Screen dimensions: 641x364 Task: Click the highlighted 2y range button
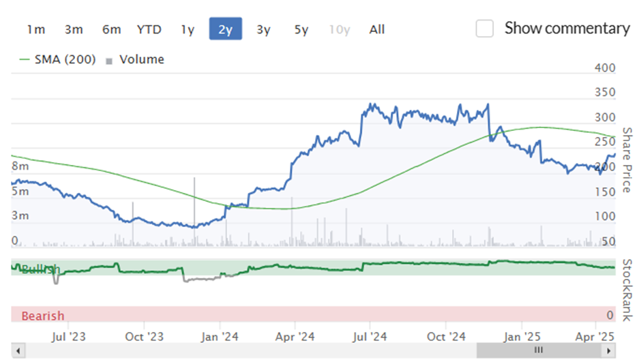[x=226, y=29]
